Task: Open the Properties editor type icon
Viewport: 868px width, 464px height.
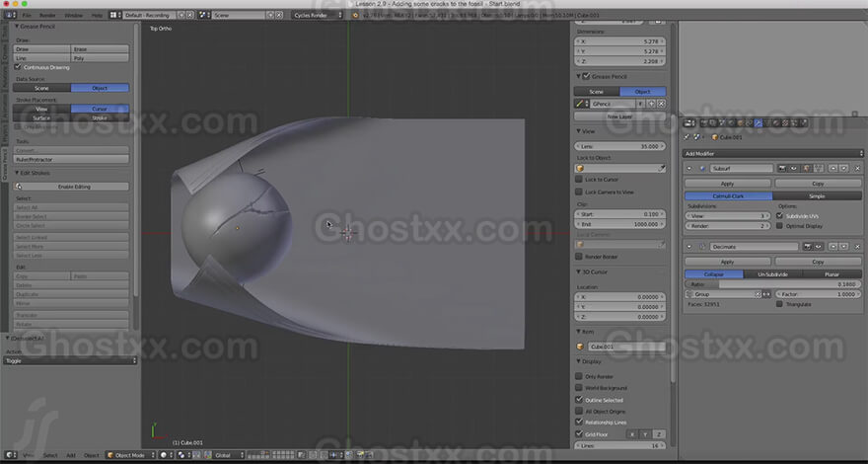Action: coord(689,122)
